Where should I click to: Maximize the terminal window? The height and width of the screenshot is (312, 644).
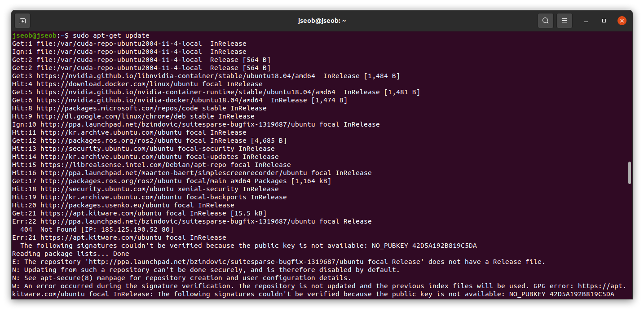[604, 21]
